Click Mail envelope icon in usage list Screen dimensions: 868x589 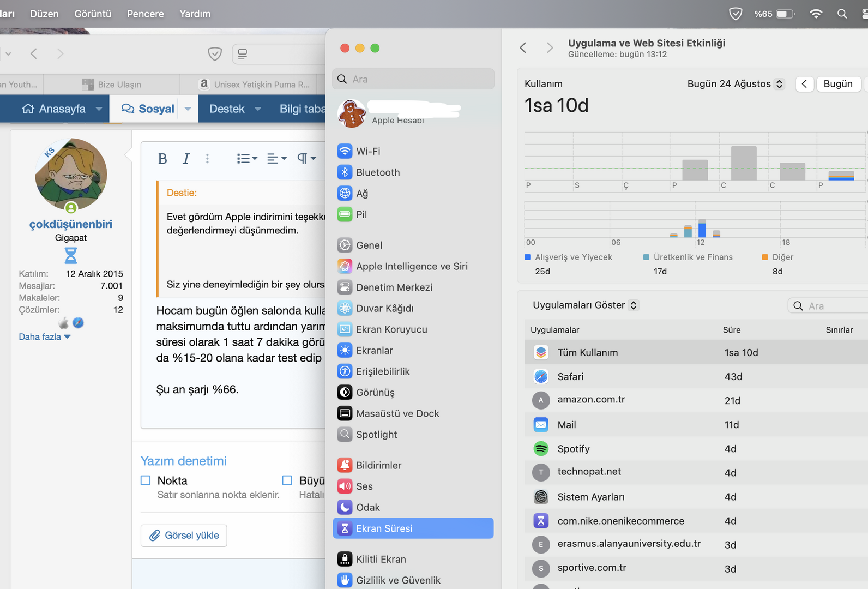pyautogui.click(x=541, y=424)
